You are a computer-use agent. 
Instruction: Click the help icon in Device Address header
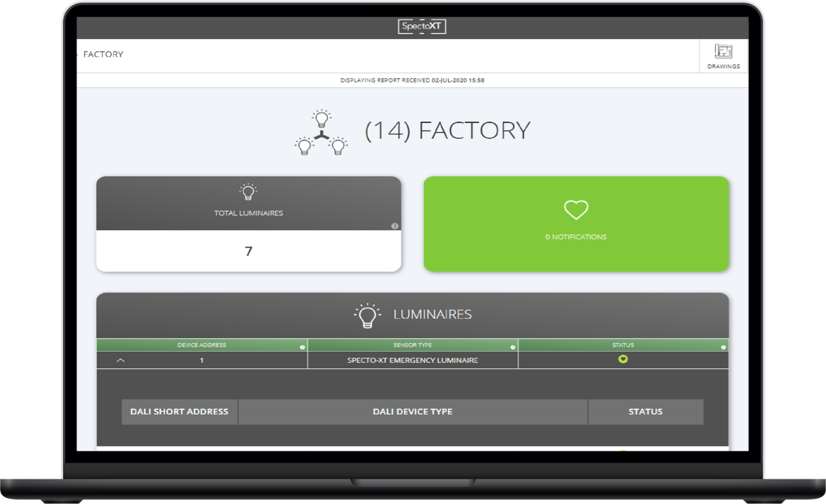[302, 347]
